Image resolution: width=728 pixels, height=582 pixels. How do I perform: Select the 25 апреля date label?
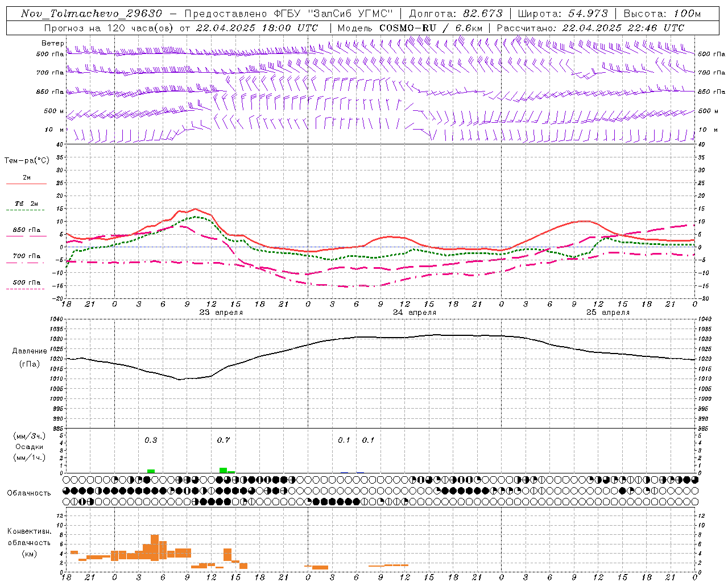tap(608, 313)
